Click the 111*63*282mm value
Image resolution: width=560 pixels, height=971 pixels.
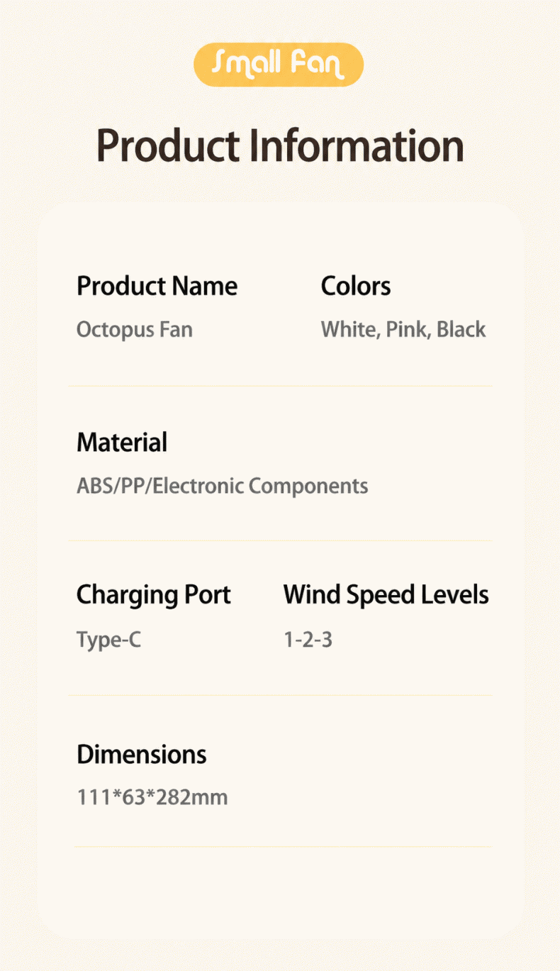[152, 797]
